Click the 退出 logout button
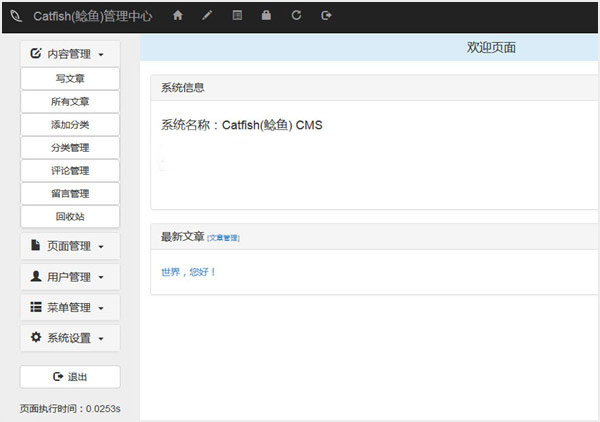 [70, 377]
